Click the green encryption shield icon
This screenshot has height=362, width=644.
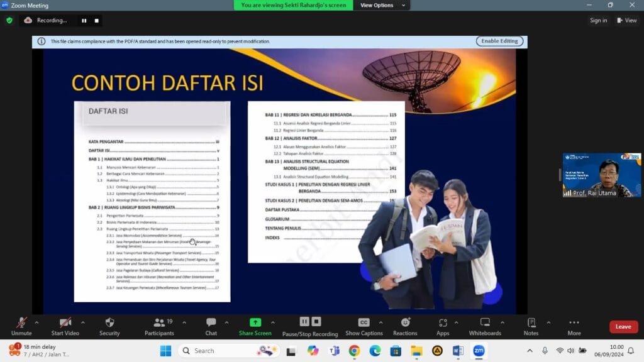pyautogui.click(x=9, y=20)
